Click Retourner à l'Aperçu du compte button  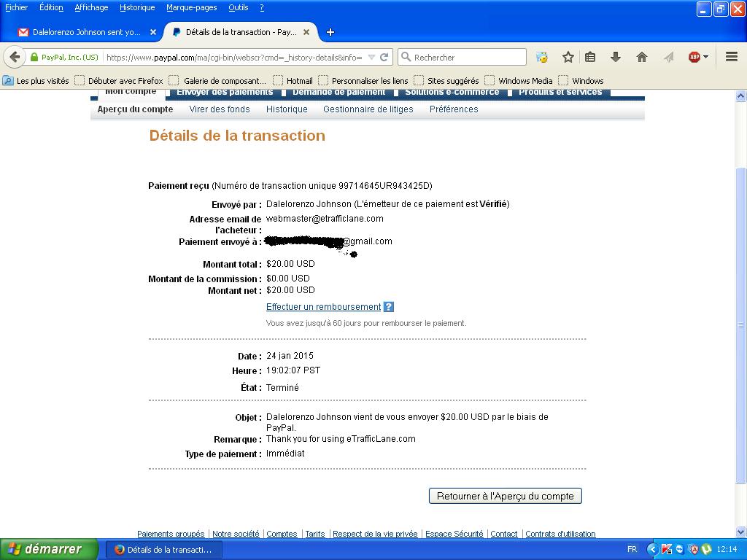(x=506, y=496)
